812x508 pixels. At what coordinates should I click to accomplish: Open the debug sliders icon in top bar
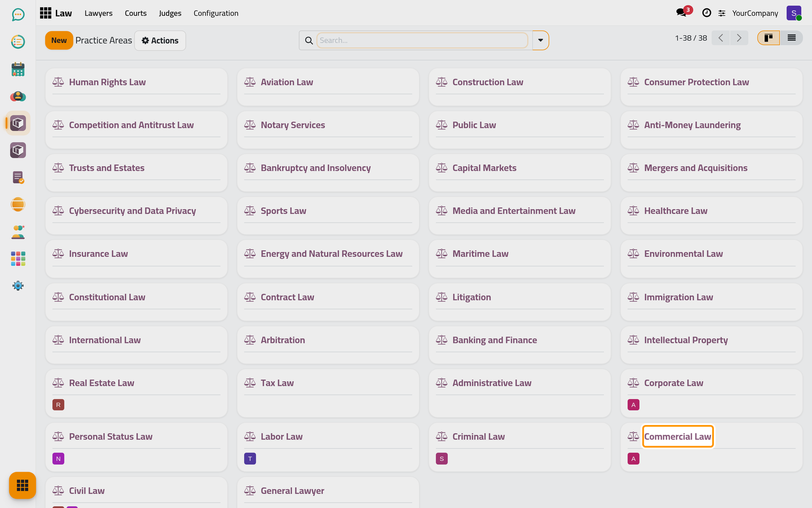pos(722,13)
